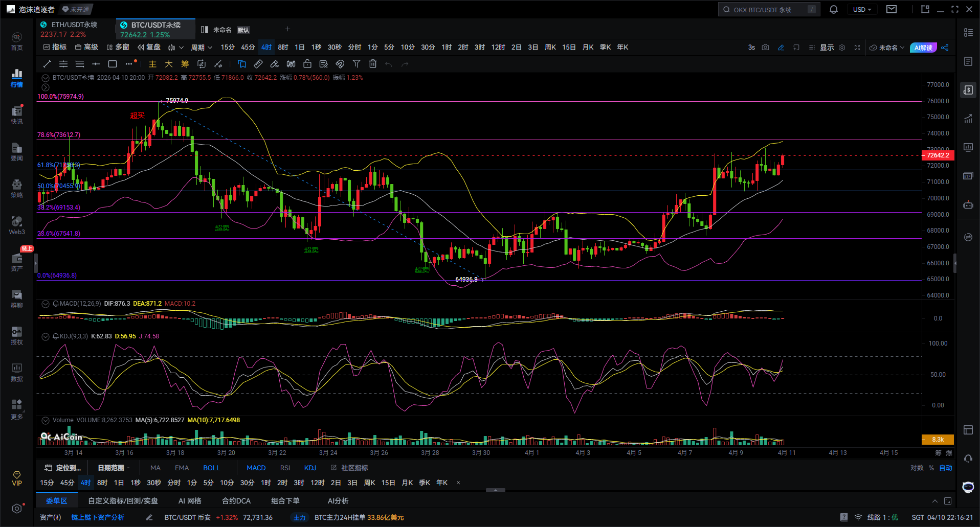Viewport: 980px width, 527px height.
Task: Enable the RSI indicator
Action: 285,468
